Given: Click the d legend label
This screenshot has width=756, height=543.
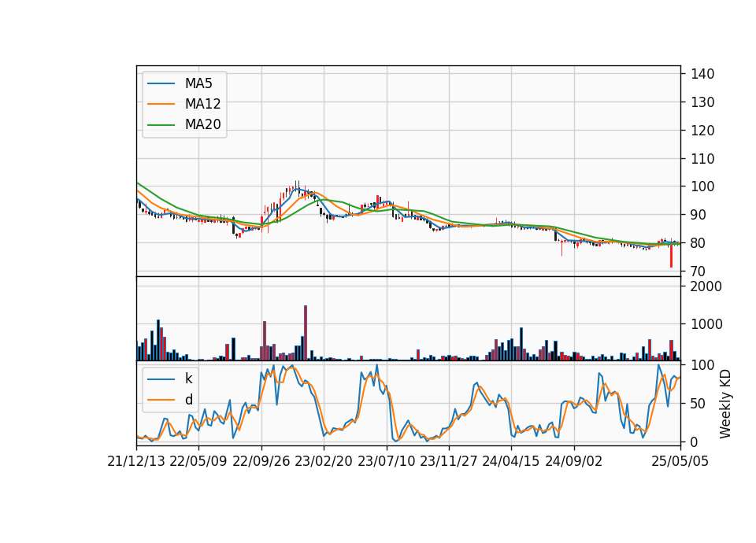Looking at the screenshot, I should coord(188,400).
